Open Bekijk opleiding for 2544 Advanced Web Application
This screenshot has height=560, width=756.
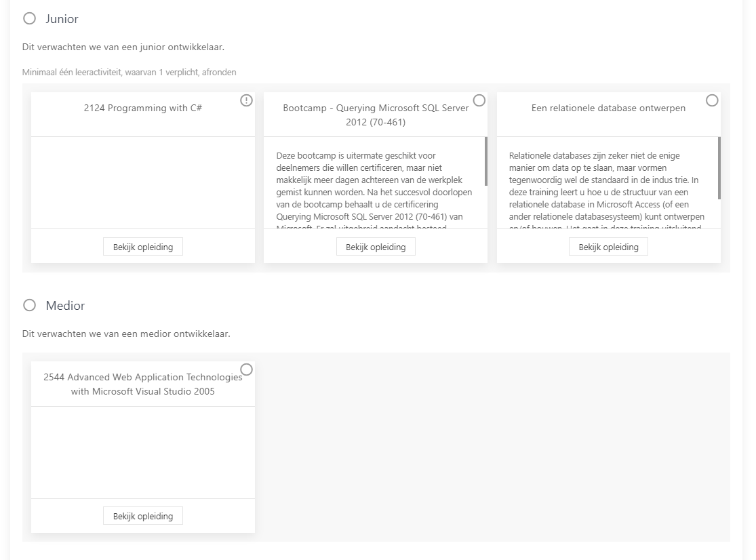click(x=143, y=516)
